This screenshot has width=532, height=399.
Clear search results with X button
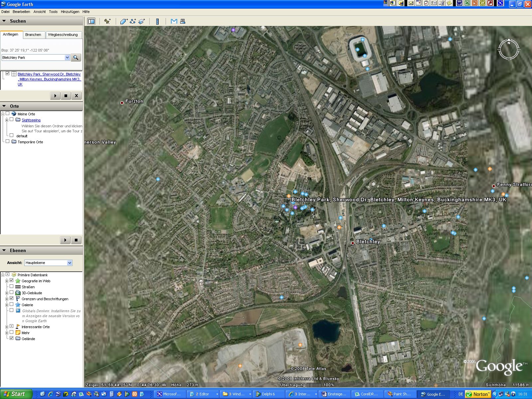[x=76, y=96]
